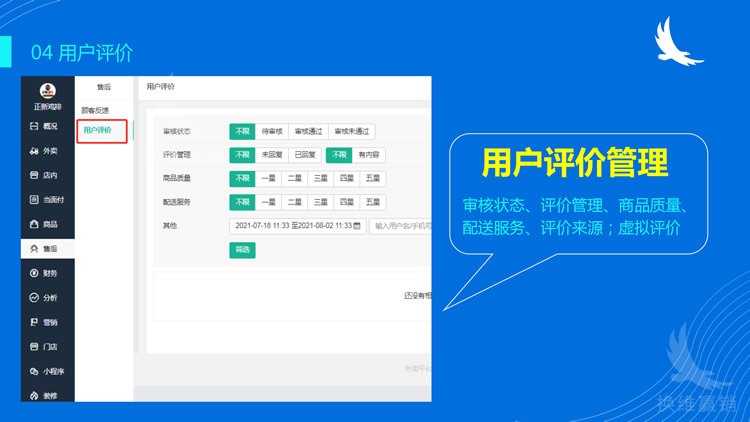The width and height of the screenshot is (750, 422).
Task: Choose 三星 for 配送服务
Action: [x=320, y=202]
